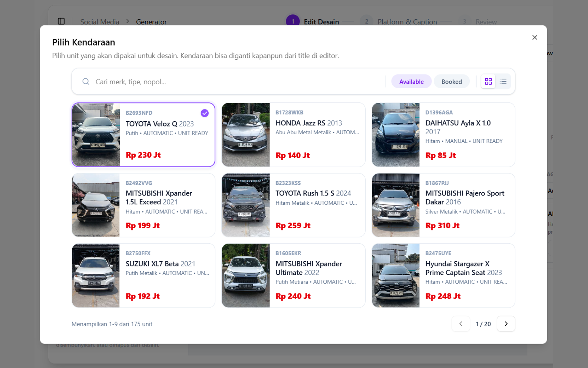Click the Rp 259 Jt price
This screenshot has height=368, width=588.
[x=293, y=226]
